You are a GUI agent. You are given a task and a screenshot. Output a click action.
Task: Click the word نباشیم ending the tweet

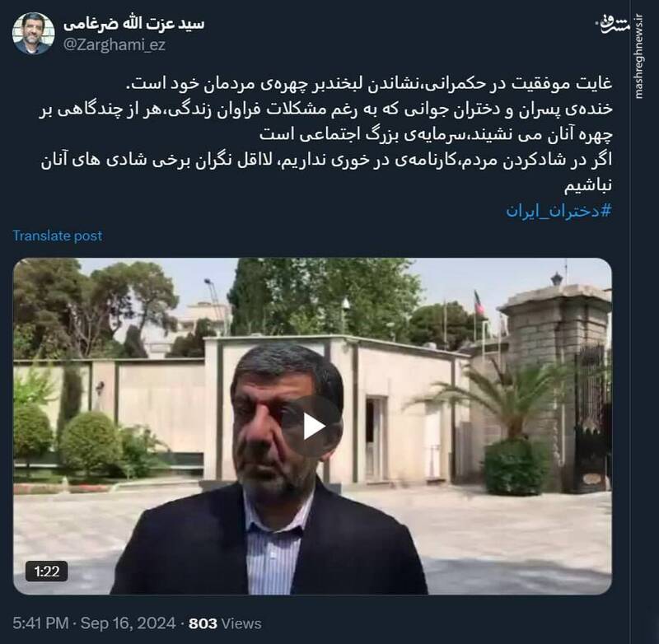point(588,185)
